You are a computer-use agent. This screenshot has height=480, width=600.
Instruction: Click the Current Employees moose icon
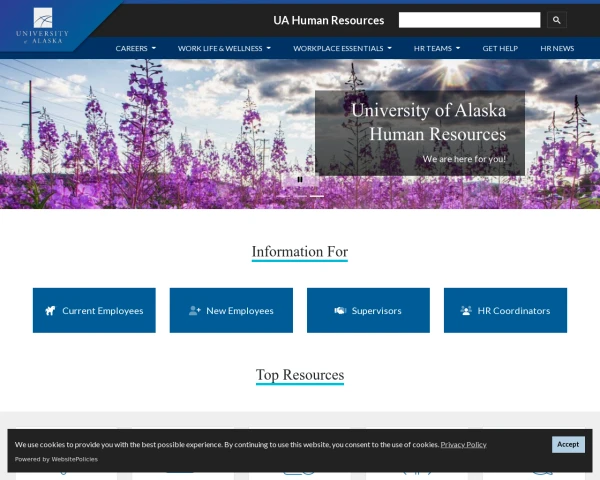50,311
